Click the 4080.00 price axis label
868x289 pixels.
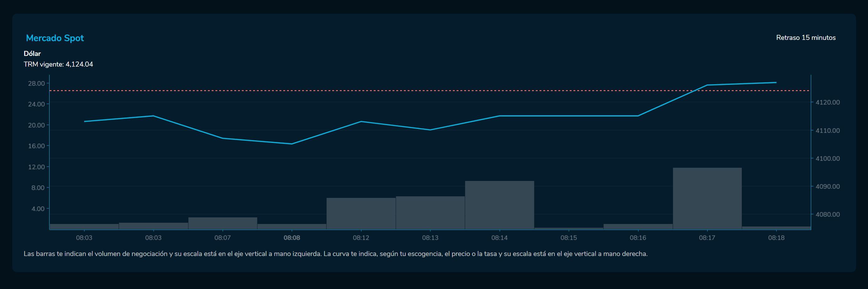pos(828,215)
